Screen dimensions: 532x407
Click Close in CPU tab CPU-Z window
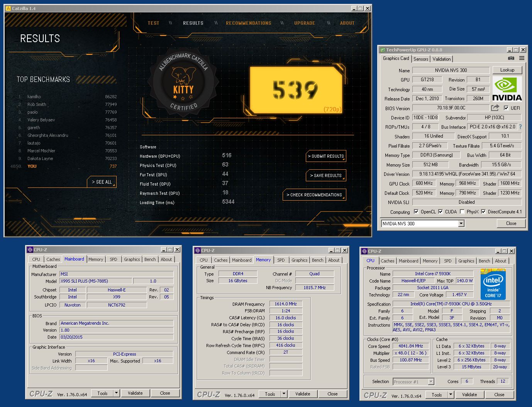coord(499,395)
